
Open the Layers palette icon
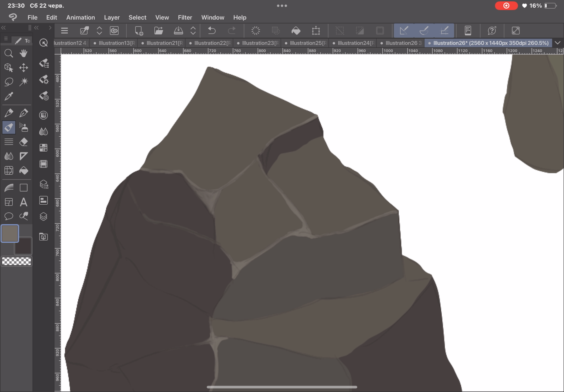(x=43, y=217)
